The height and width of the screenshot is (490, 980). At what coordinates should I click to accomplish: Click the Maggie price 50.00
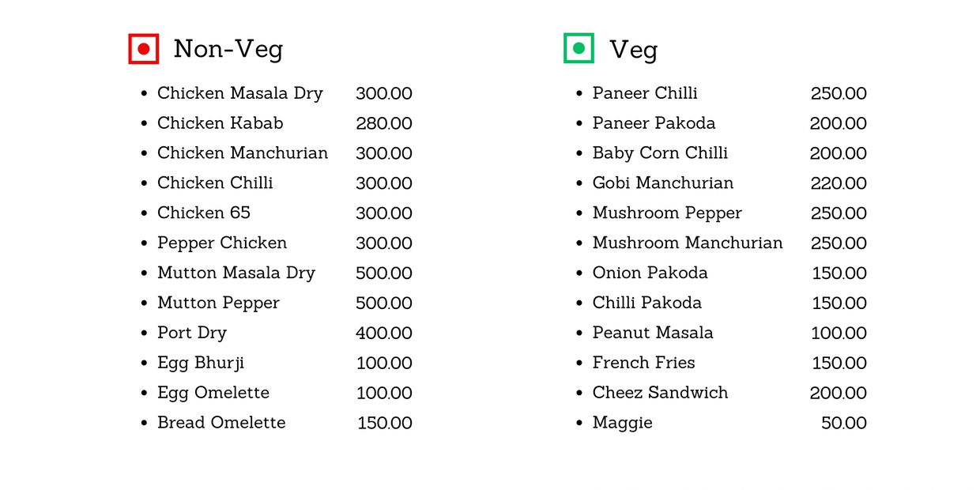tap(843, 423)
